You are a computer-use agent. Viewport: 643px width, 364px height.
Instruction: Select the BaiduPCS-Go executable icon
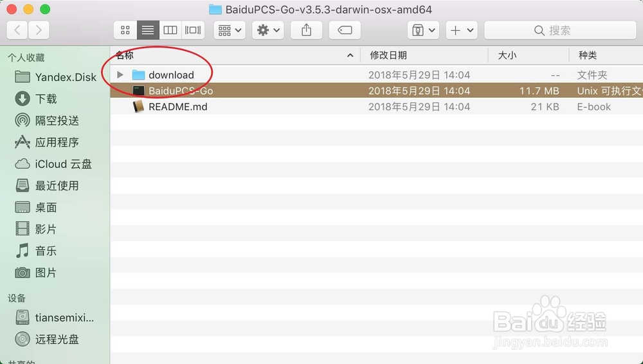[139, 91]
